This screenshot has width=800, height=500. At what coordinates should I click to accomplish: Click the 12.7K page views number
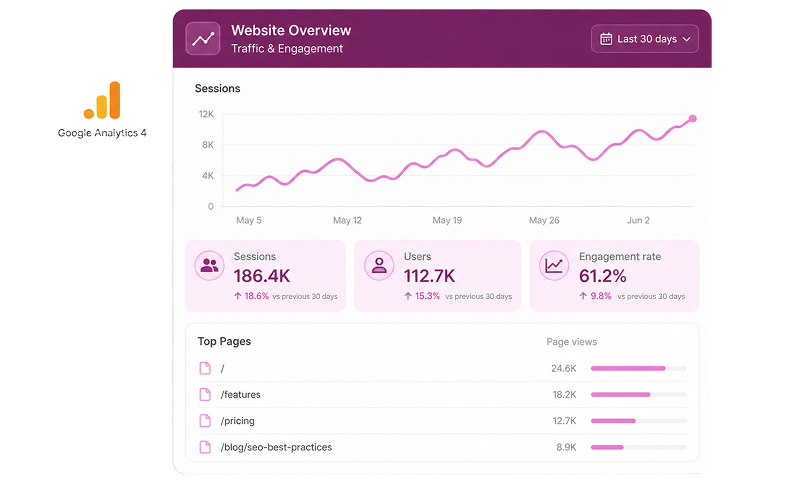pos(564,421)
